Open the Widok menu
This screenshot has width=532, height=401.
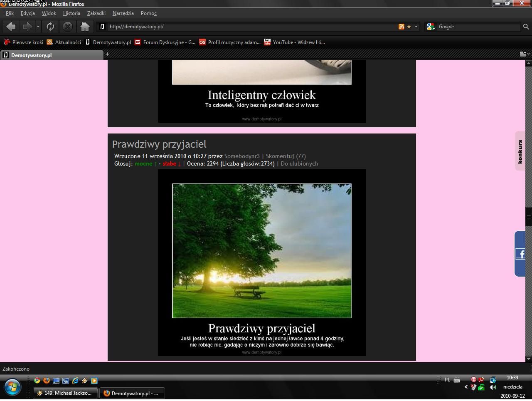point(49,13)
